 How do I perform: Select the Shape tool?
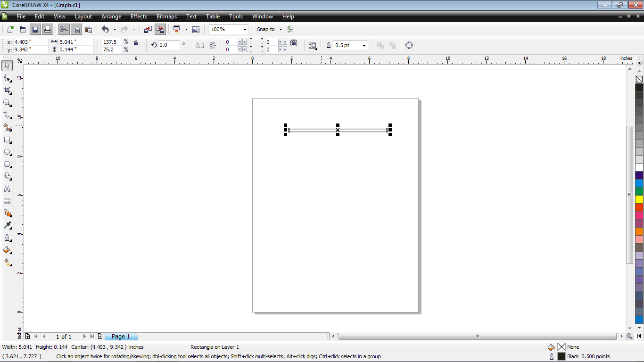7,78
